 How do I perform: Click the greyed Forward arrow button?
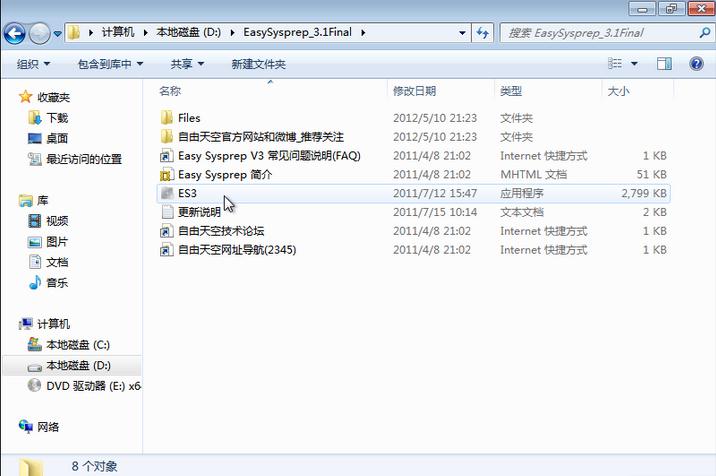click(40, 33)
